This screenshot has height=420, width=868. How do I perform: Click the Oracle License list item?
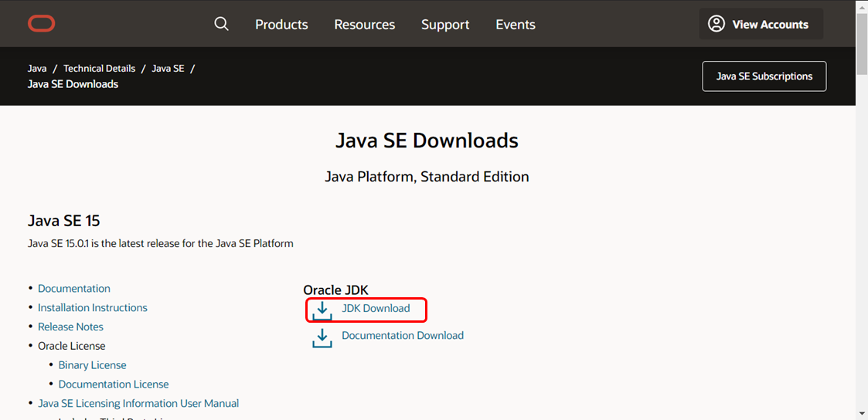[71, 346]
